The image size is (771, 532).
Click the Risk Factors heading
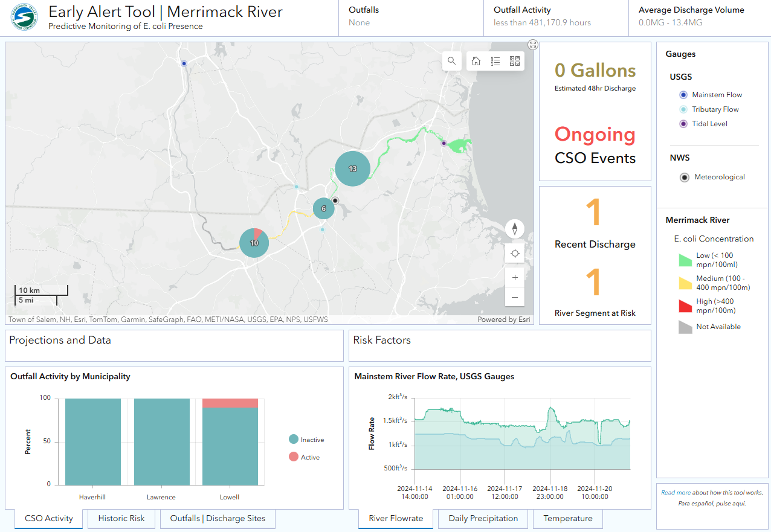[x=382, y=340]
